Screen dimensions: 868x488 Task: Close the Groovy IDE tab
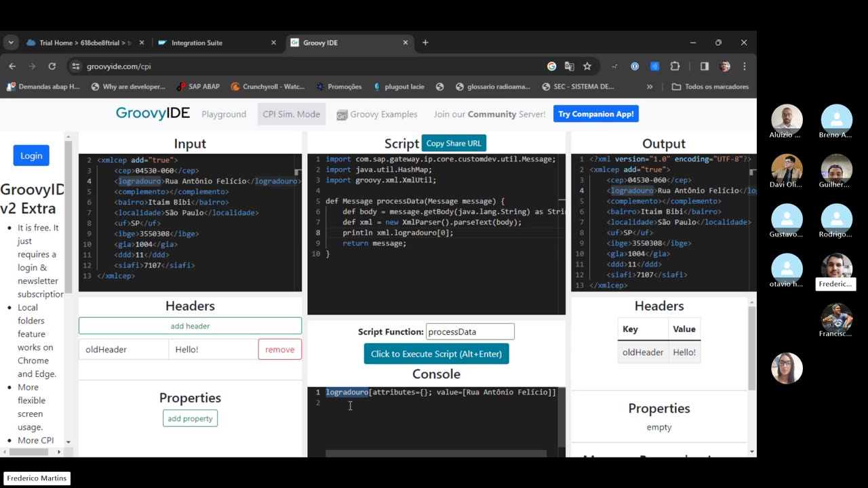(x=406, y=43)
